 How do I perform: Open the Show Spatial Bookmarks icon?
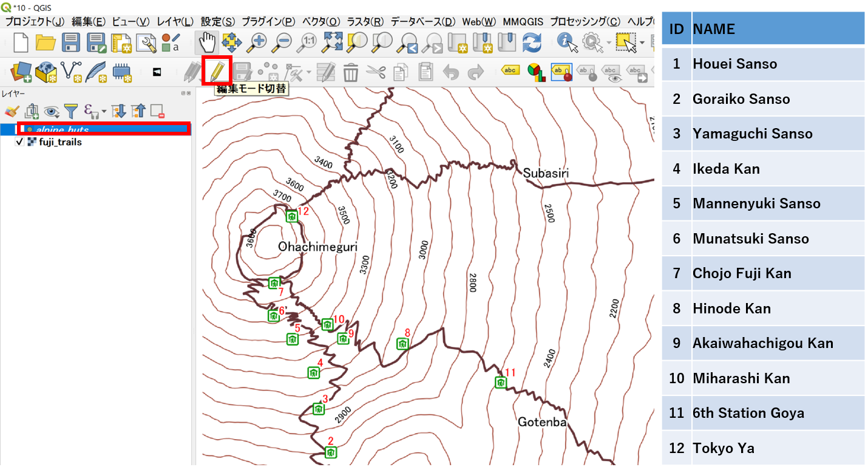pos(506,42)
